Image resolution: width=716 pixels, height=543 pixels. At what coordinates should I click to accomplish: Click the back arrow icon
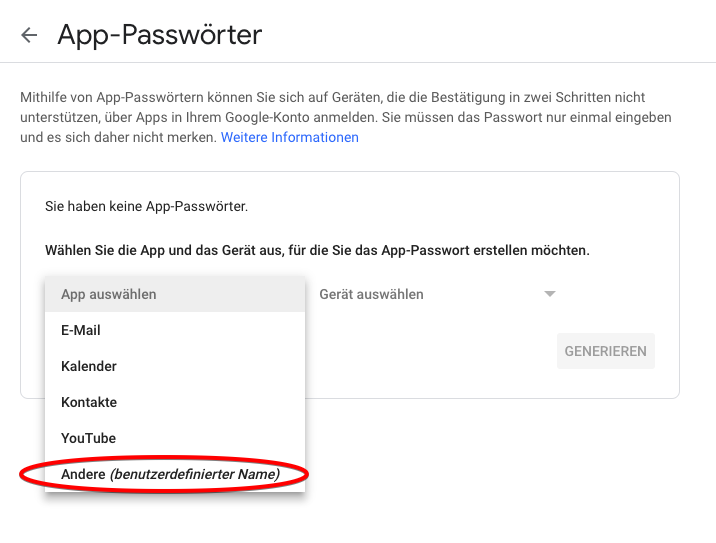pos(29,36)
